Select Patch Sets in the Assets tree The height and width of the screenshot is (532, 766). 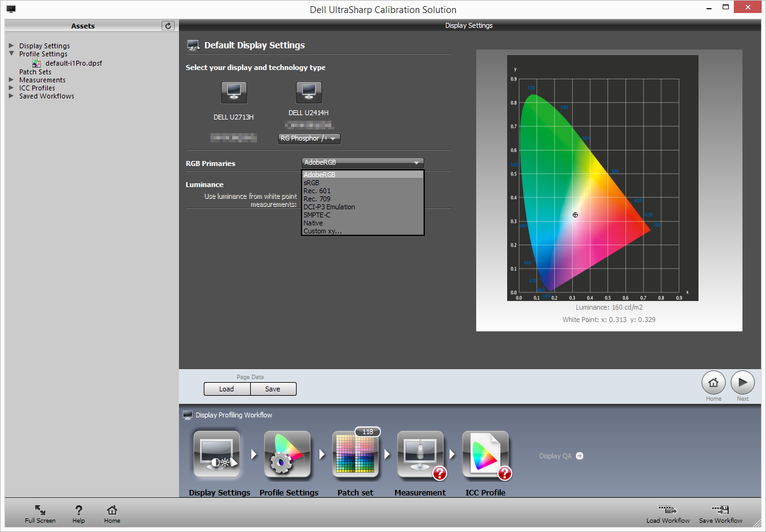click(35, 72)
